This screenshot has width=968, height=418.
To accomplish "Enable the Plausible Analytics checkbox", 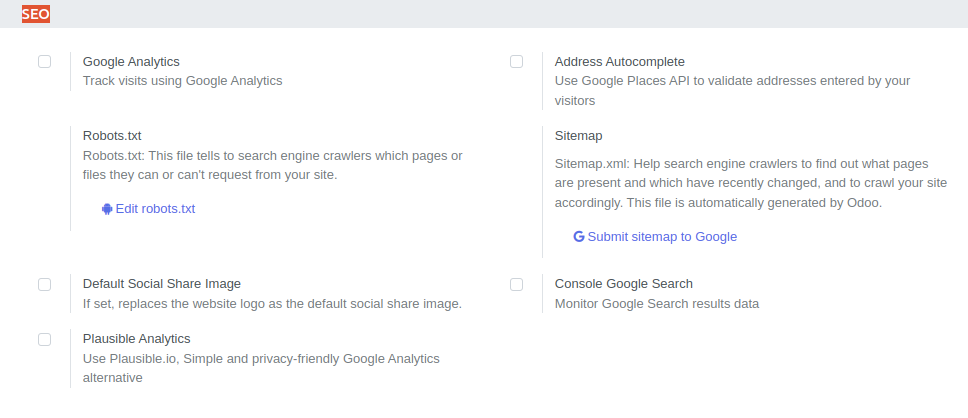I will click(x=44, y=339).
